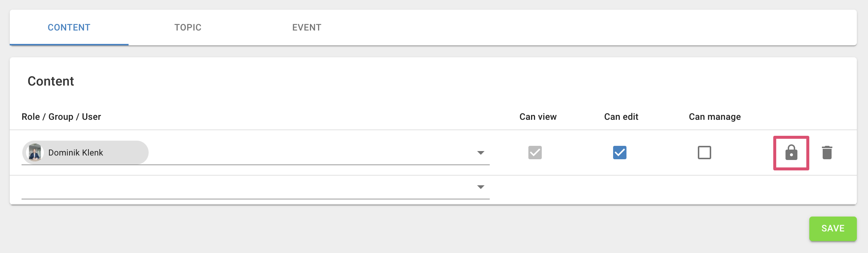Image resolution: width=868 pixels, height=253 pixels.
Task: Select the CONTENT tab
Action: click(x=69, y=28)
